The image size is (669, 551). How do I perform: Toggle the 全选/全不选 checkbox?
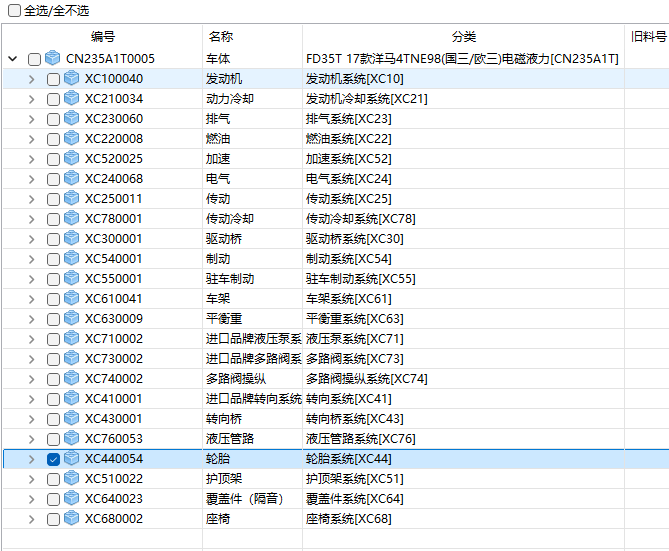click(14, 10)
